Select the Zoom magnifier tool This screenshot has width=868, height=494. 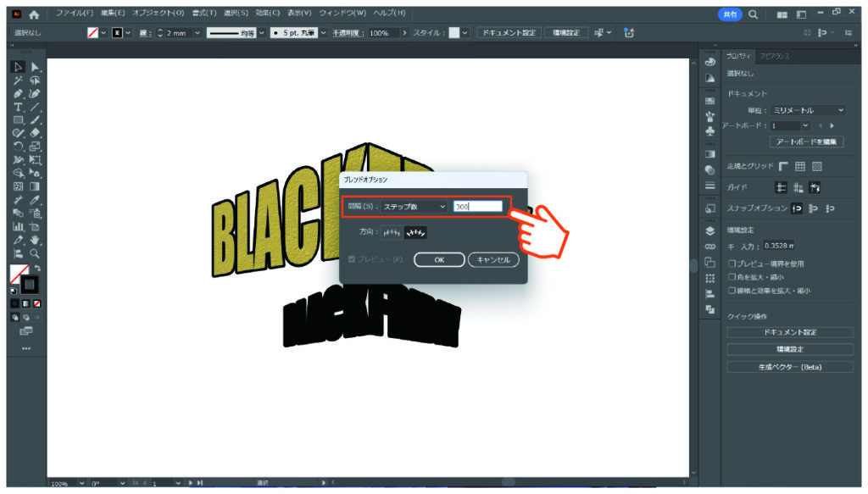(35, 253)
